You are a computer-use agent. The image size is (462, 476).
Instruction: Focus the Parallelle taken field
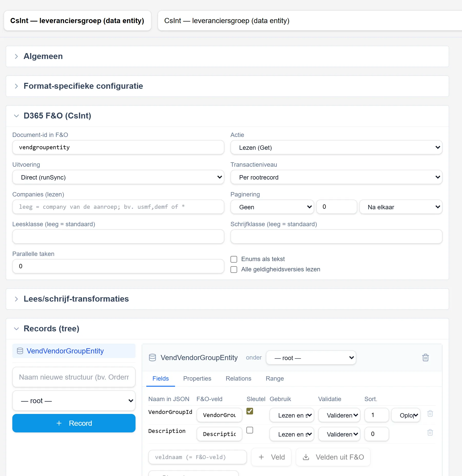[x=118, y=266]
